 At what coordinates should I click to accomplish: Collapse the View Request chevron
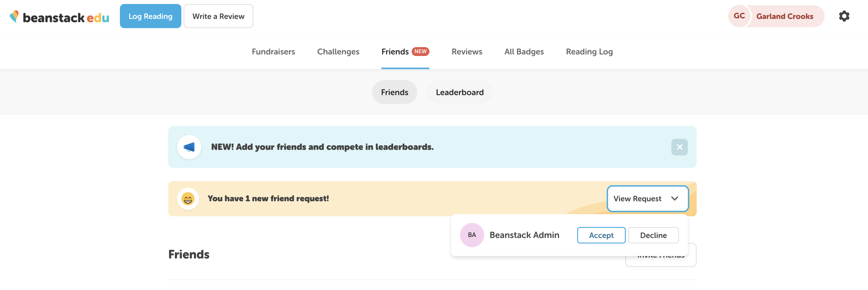(674, 199)
